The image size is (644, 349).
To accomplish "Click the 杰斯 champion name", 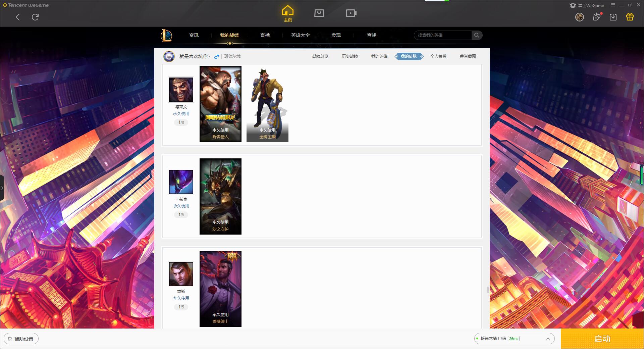I will click(181, 292).
